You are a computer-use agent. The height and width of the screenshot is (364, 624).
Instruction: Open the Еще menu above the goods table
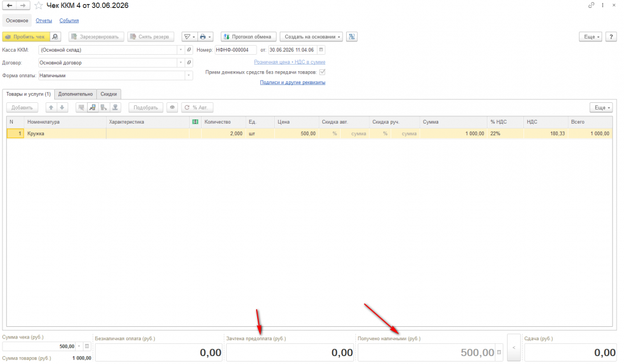click(601, 107)
